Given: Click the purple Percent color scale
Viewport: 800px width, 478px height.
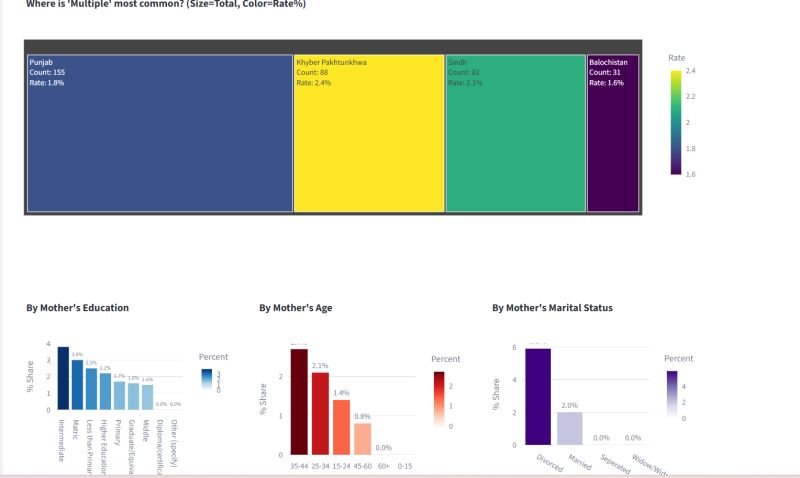Looking at the screenshot, I should (672, 386).
